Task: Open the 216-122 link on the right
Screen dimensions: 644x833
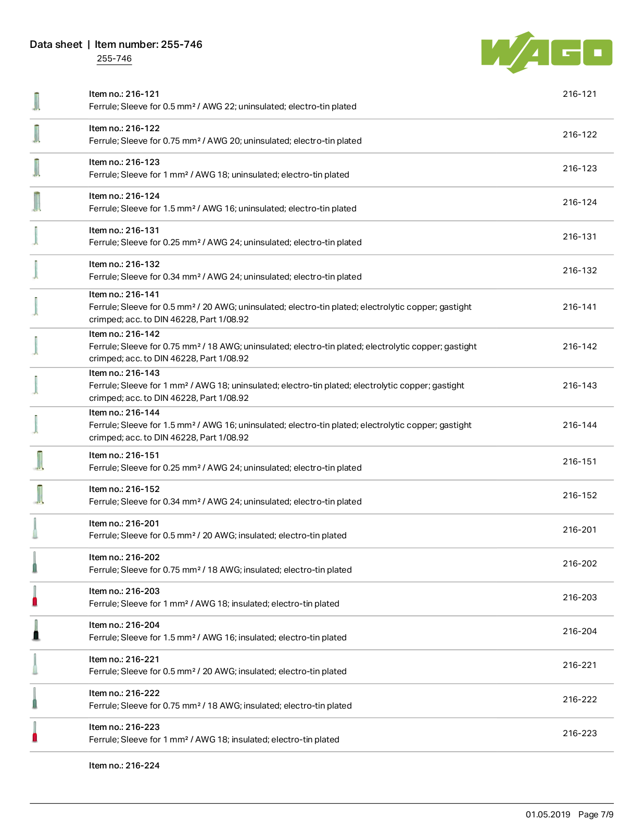Action: tap(579, 135)
